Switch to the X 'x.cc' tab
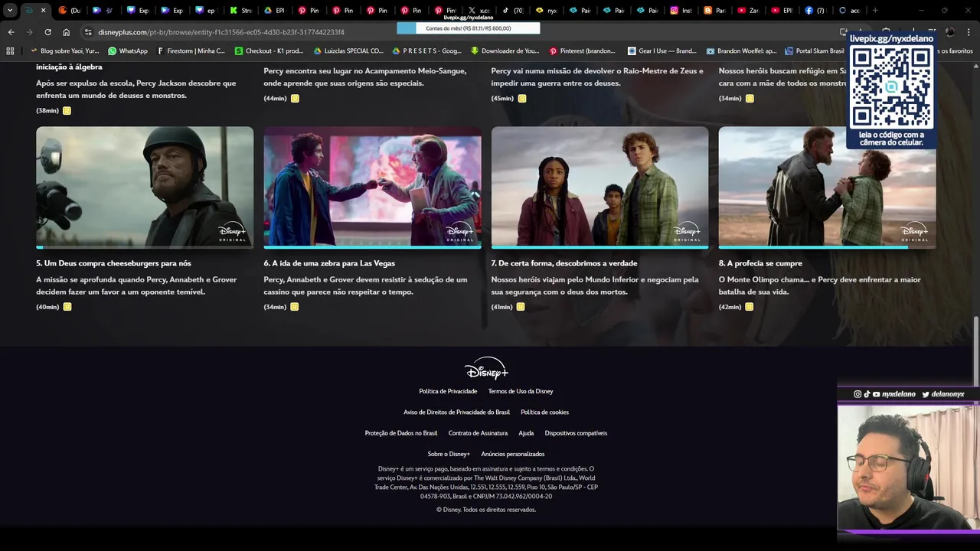Viewport: 980px width, 551px height. pos(479,11)
